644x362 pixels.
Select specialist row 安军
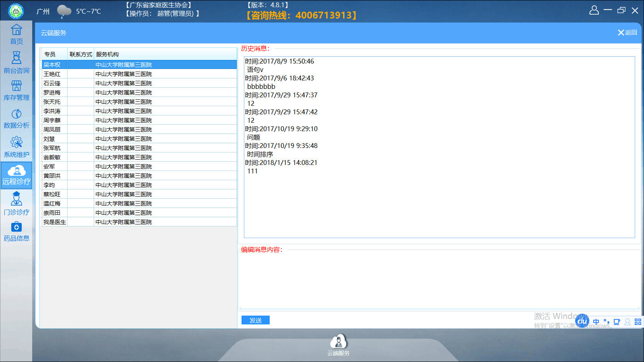139,167
